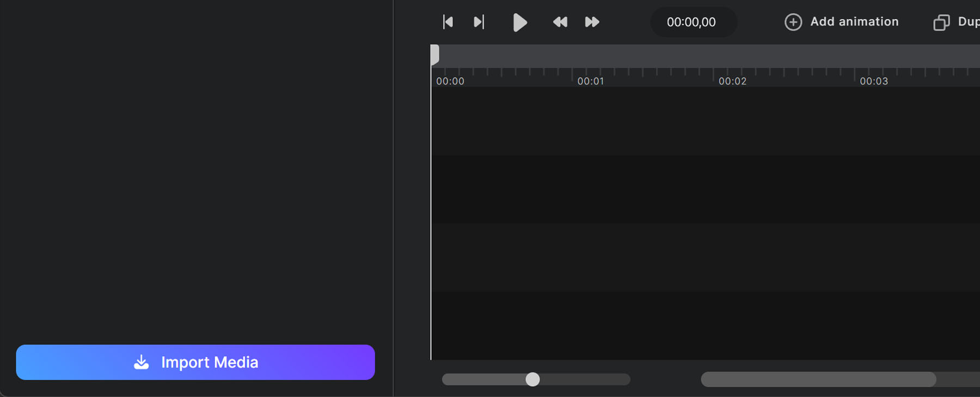Viewport: 980px width, 397px height.
Task: Click the plus circle icon for animation
Action: 793,22
